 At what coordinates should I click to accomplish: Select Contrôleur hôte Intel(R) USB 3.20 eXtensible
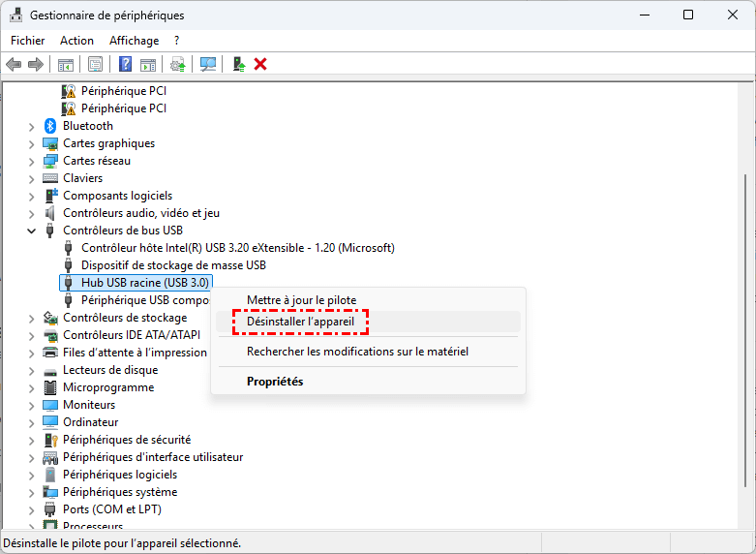click(x=237, y=248)
